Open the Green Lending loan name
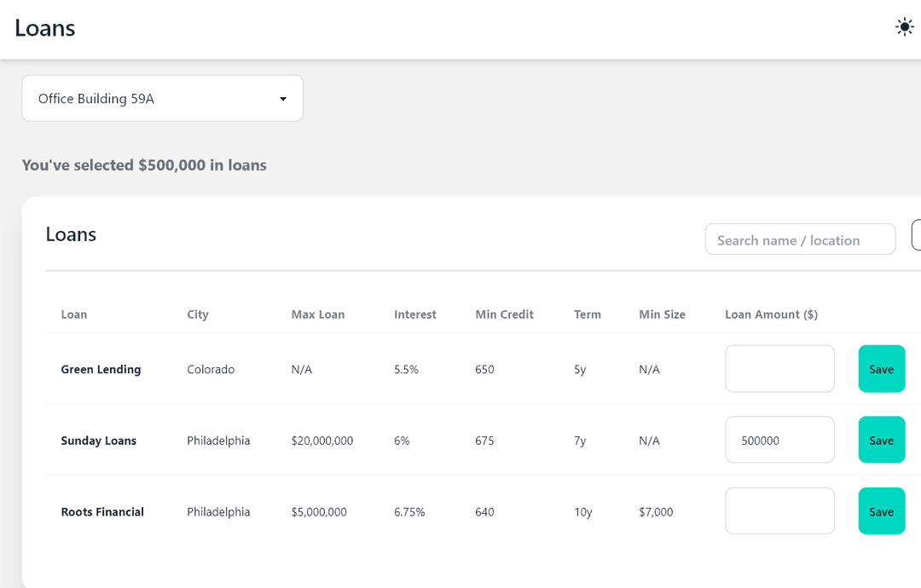Viewport: 921px width, 588px height. (x=101, y=370)
